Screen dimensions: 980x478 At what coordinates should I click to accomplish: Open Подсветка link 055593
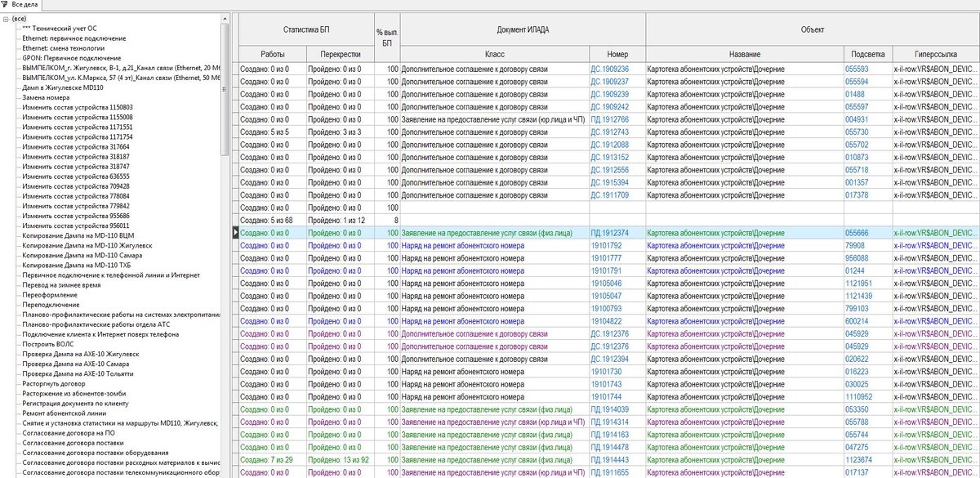click(857, 69)
